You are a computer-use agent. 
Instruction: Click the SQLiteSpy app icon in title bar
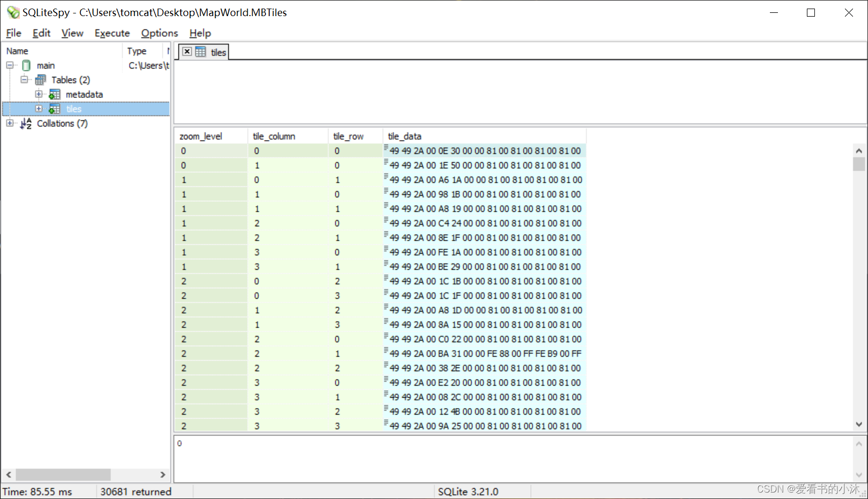[x=13, y=12]
